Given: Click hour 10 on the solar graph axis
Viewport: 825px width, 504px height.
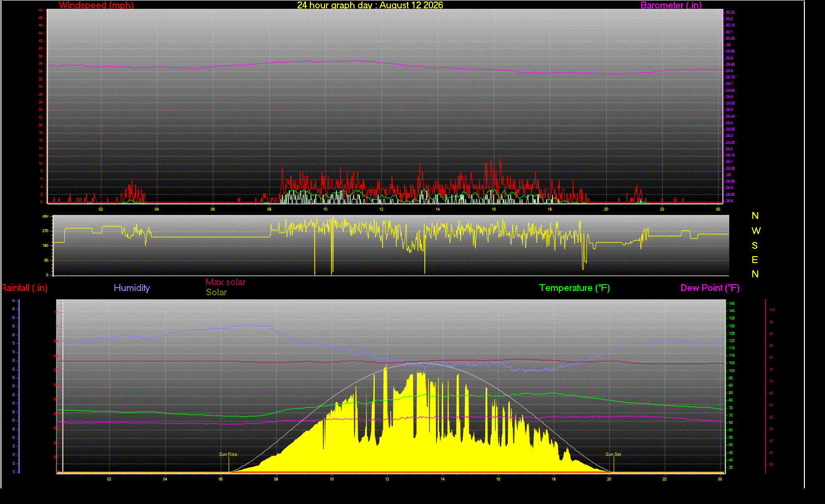Looking at the screenshot, I should (331, 479).
